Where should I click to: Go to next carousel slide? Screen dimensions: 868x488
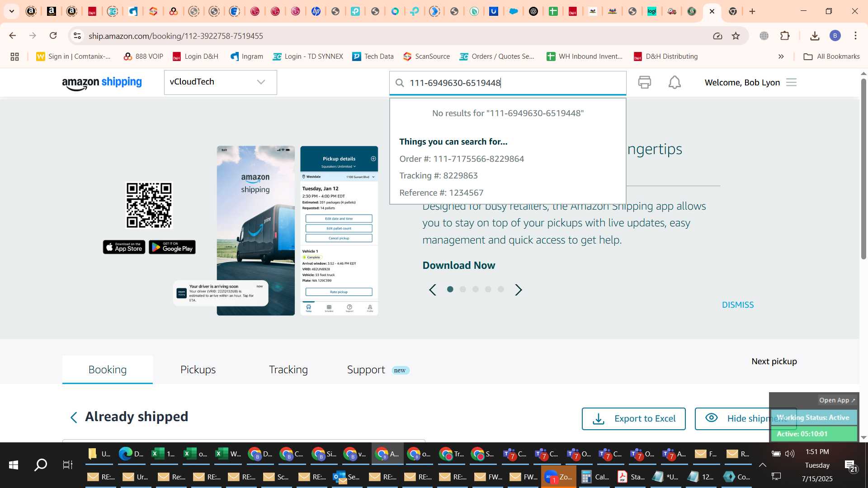pyautogui.click(x=519, y=290)
